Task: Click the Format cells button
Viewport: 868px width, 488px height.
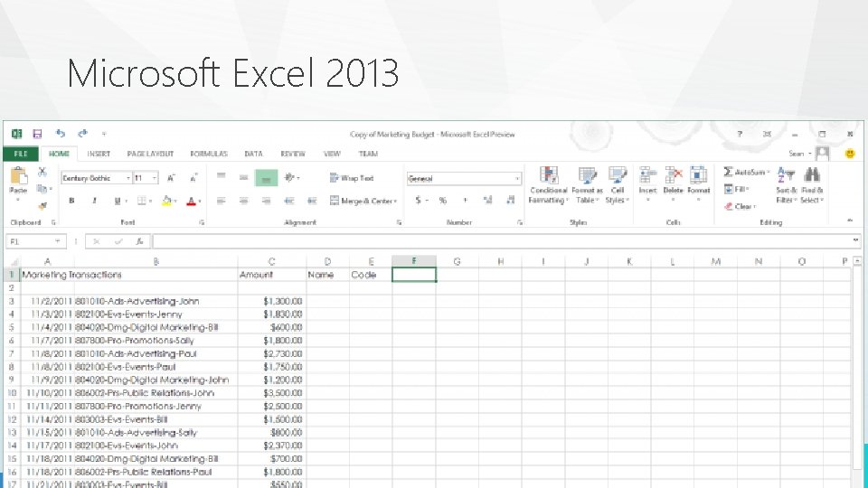Action: (699, 183)
